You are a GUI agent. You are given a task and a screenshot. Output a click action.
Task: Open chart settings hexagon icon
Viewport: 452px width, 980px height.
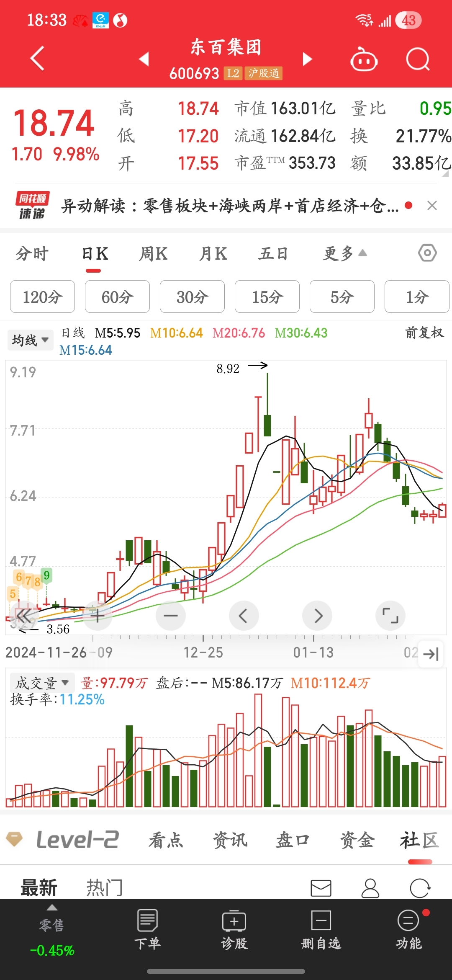[427, 253]
